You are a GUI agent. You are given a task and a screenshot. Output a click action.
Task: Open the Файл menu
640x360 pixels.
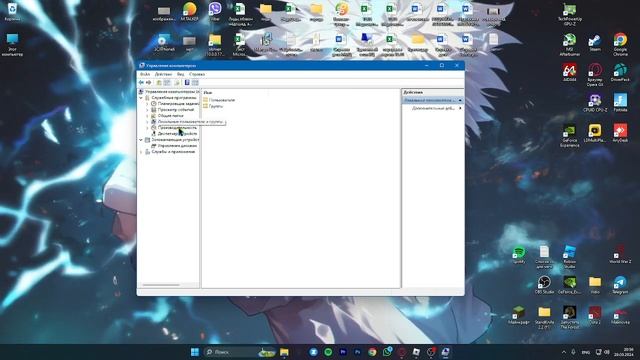(145, 74)
